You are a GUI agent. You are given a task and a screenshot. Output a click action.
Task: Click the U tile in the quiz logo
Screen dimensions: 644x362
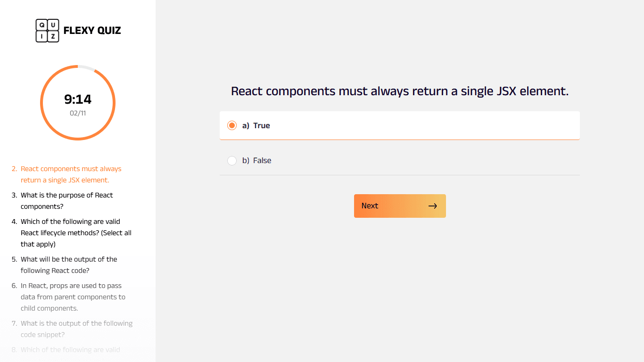(53, 24)
